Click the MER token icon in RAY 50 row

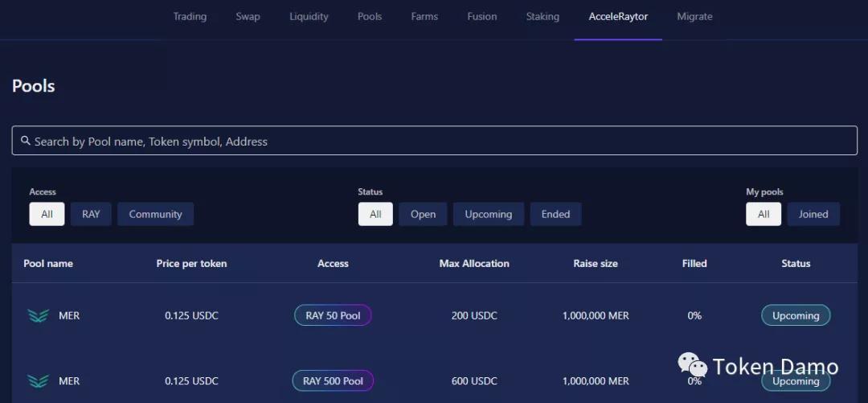coord(38,316)
